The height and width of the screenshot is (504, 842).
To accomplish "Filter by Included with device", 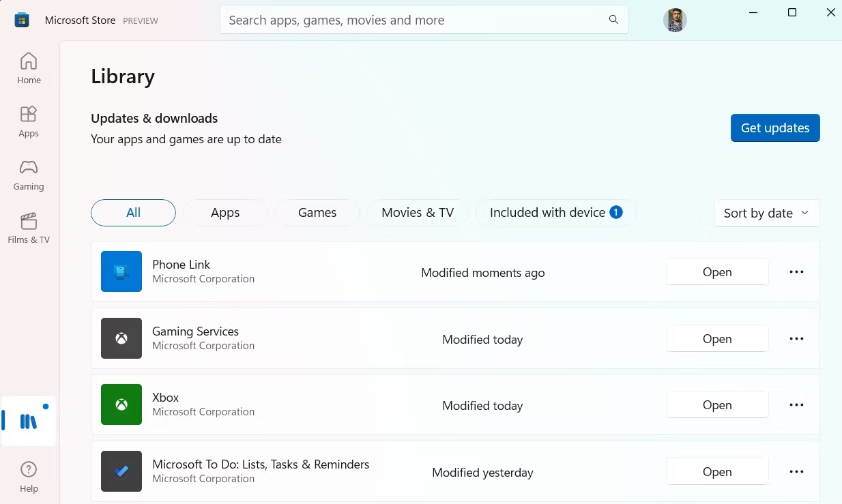I will click(555, 213).
